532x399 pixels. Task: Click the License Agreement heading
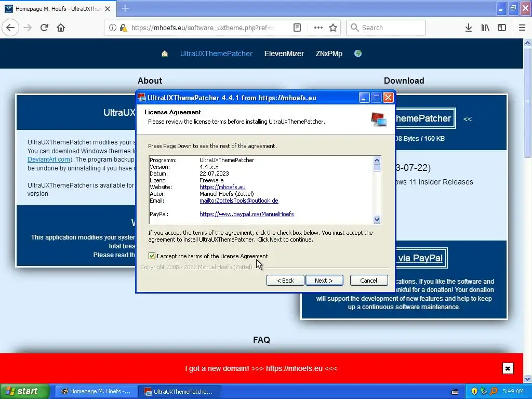tap(172, 112)
